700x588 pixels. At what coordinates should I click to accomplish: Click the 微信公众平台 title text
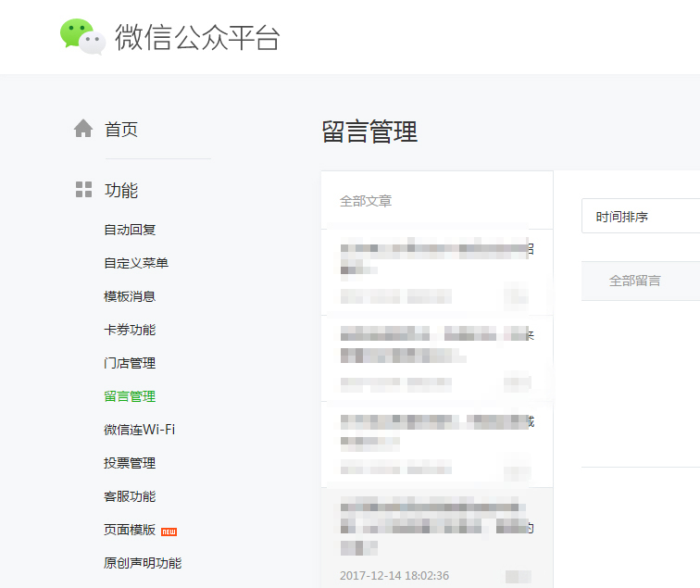197,37
